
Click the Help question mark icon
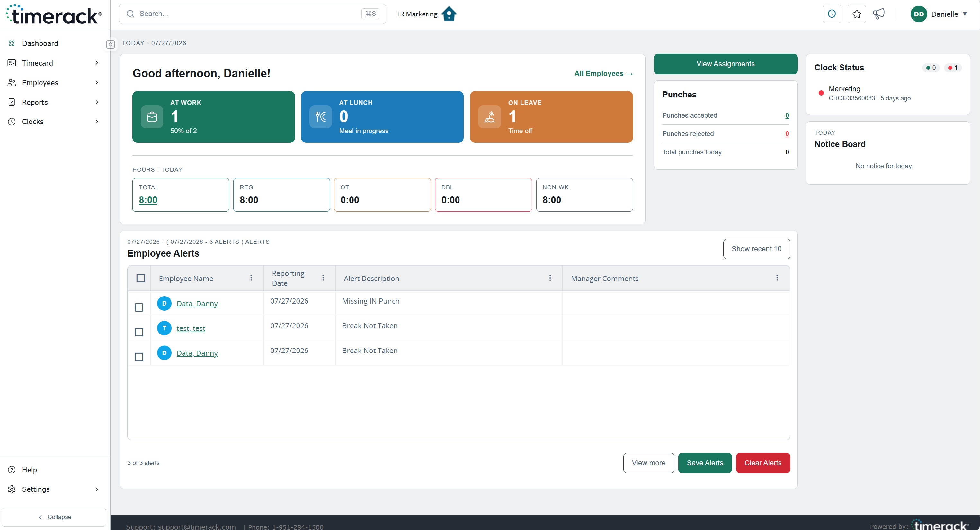pyautogui.click(x=12, y=470)
